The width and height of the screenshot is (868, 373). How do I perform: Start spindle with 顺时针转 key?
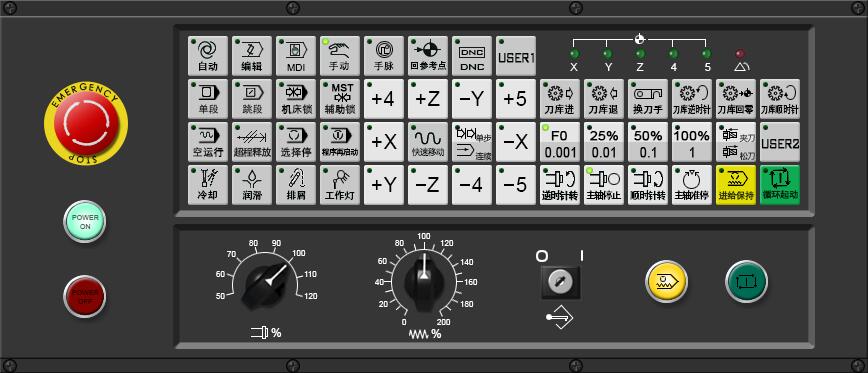648,185
